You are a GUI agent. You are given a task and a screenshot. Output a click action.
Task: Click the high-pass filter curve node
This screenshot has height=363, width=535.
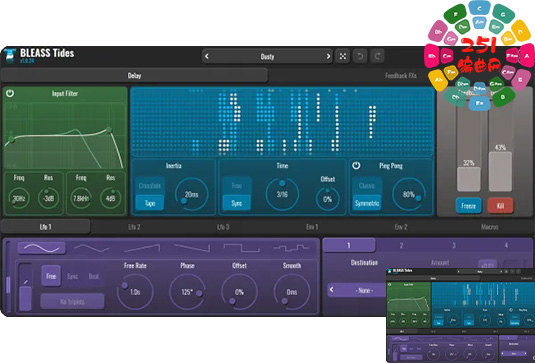click(x=11, y=139)
